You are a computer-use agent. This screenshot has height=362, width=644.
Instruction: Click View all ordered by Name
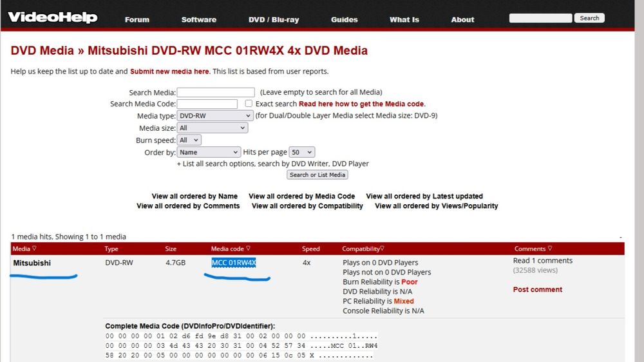(194, 196)
